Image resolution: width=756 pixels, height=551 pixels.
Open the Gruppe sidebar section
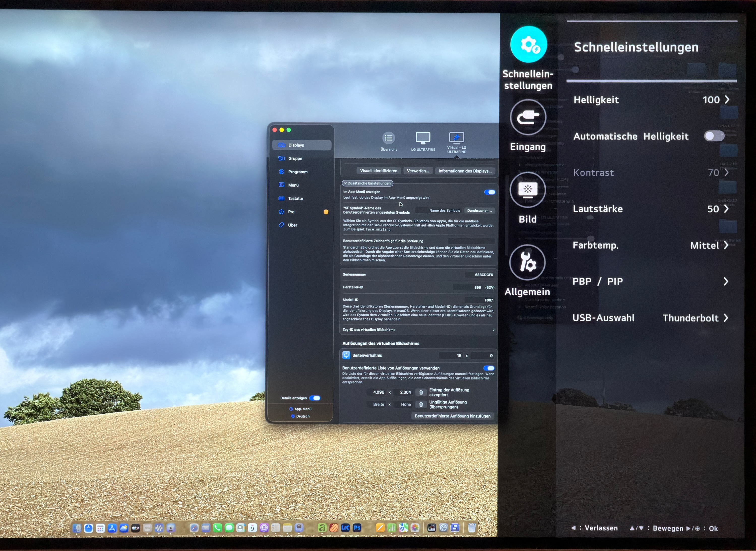[x=295, y=159]
